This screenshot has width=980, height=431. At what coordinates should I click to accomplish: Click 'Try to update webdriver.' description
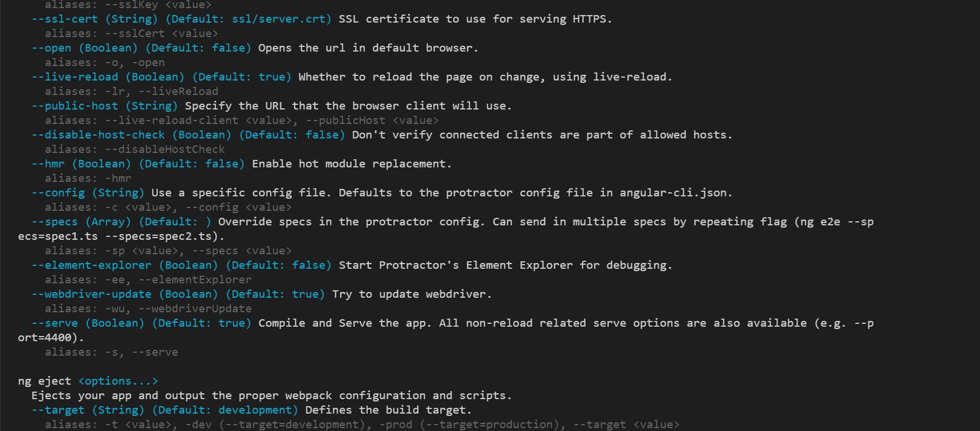412,294
